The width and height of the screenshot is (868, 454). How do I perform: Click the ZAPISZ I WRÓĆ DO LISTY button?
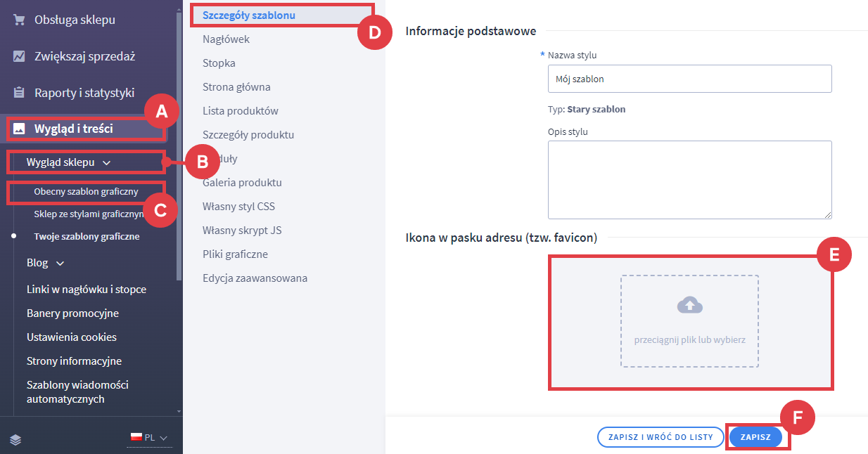660,437
